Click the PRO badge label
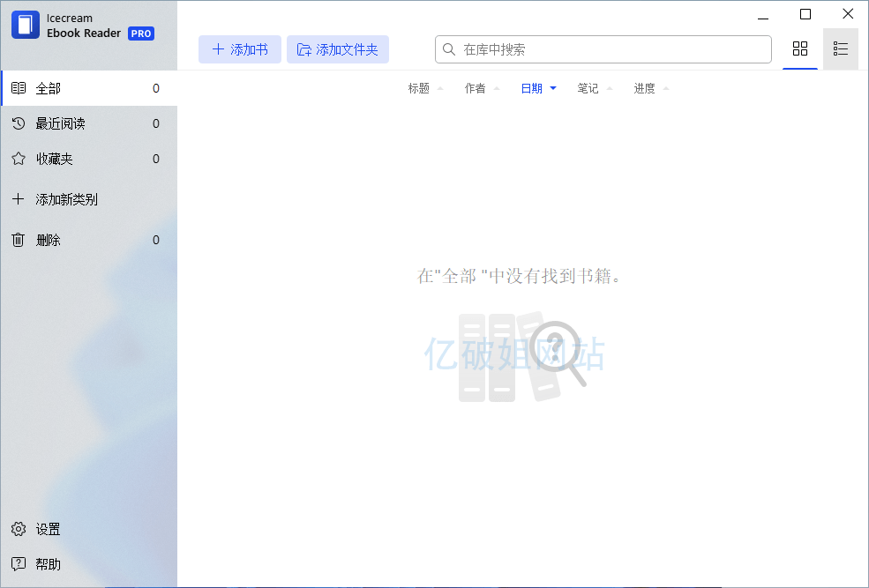The image size is (869, 588). [140, 33]
